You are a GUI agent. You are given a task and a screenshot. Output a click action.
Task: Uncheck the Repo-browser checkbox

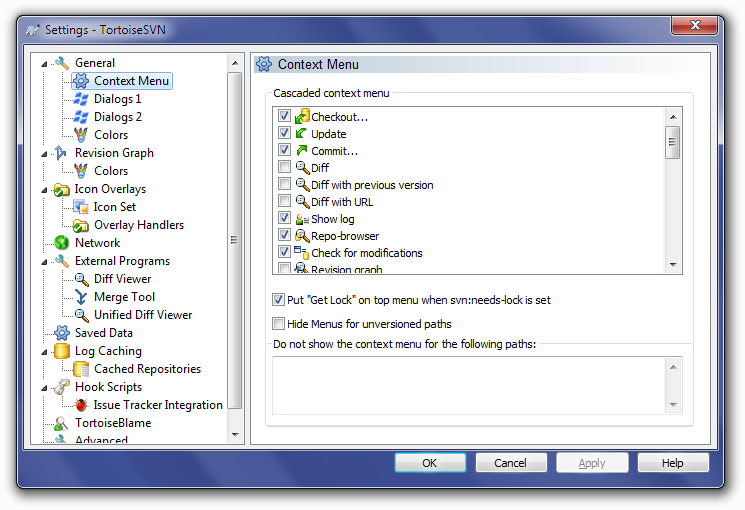click(x=284, y=235)
